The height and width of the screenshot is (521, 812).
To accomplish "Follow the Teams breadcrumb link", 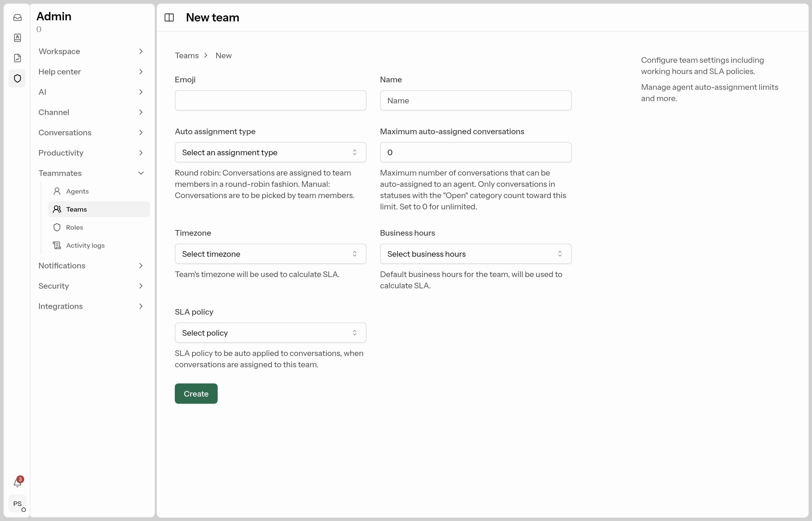I will click(187, 56).
